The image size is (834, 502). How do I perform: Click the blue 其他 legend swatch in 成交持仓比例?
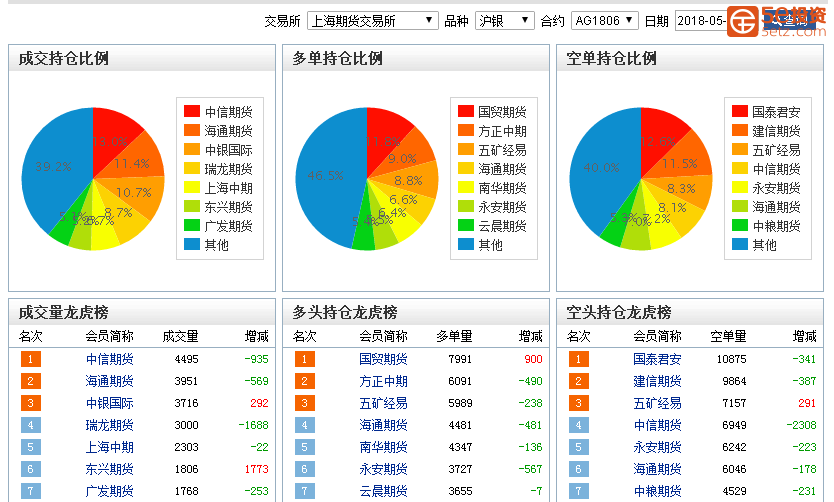click(x=191, y=244)
